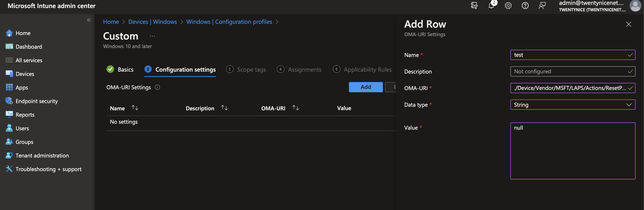644x210 pixels.
Task: Open the settings gear in top bar
Action: 508,6
